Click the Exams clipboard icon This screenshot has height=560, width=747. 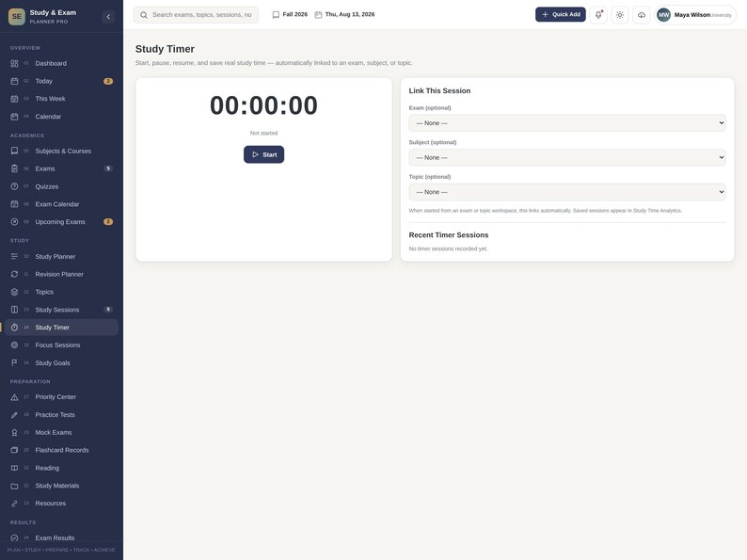click(14, 168)
